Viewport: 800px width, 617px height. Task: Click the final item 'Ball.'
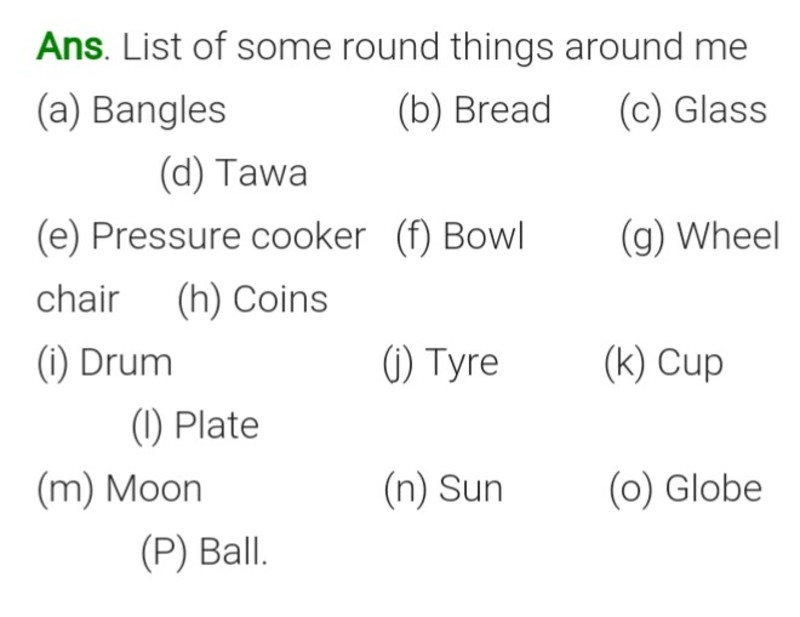point(233,551)
